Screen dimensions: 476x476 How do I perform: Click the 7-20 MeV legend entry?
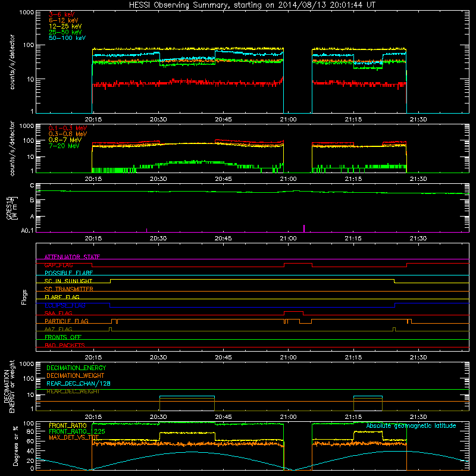pos(64,146)
